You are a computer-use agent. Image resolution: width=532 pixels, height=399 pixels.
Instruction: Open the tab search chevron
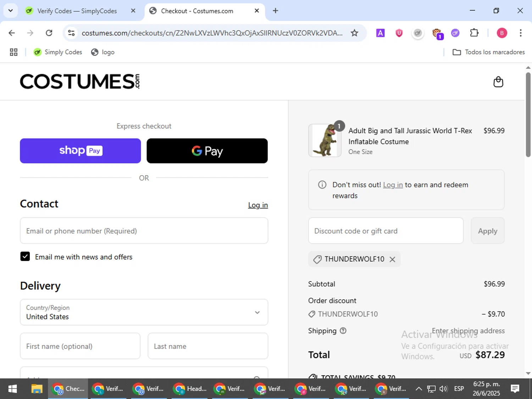[10, 11]
